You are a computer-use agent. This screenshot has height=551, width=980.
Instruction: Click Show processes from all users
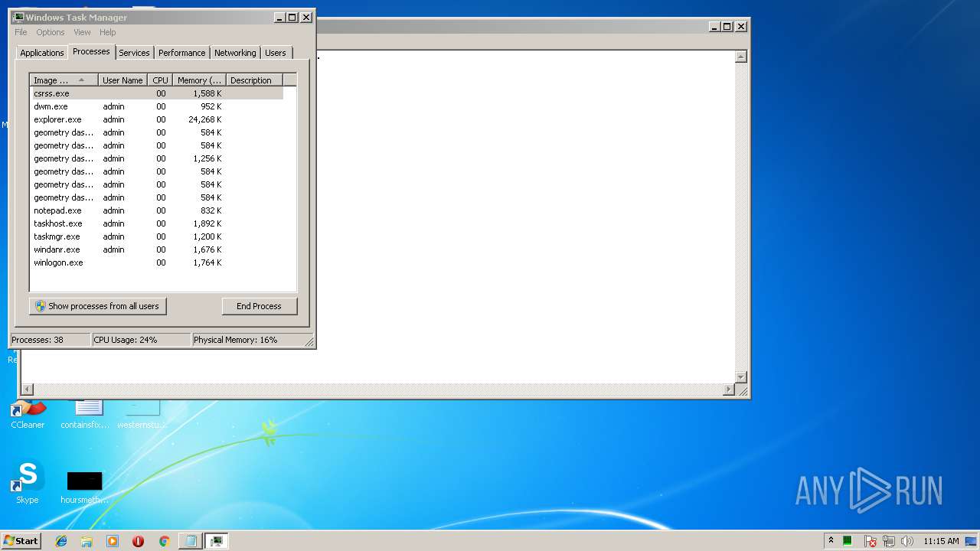point(98,306)
